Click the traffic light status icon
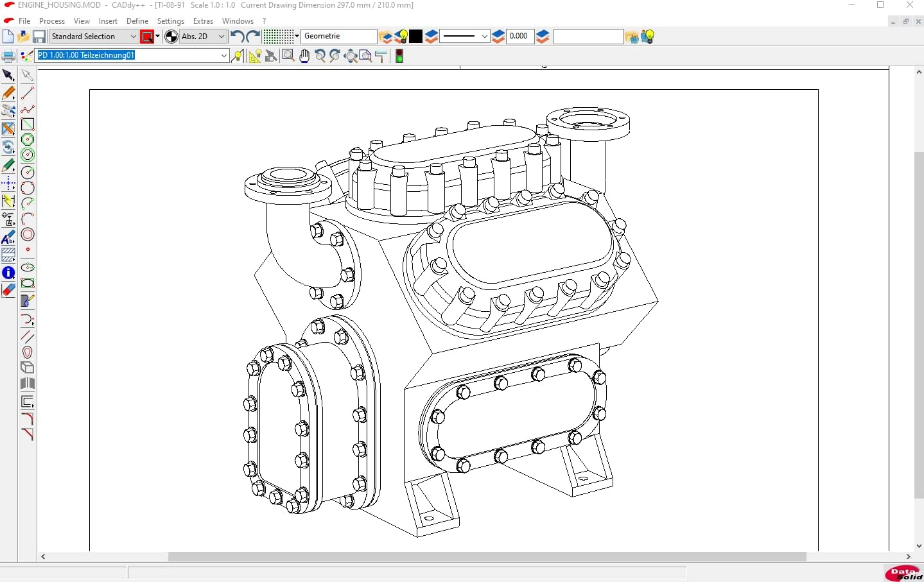The width and height of the screenshot is (924, 582). (x=399, y=56)
